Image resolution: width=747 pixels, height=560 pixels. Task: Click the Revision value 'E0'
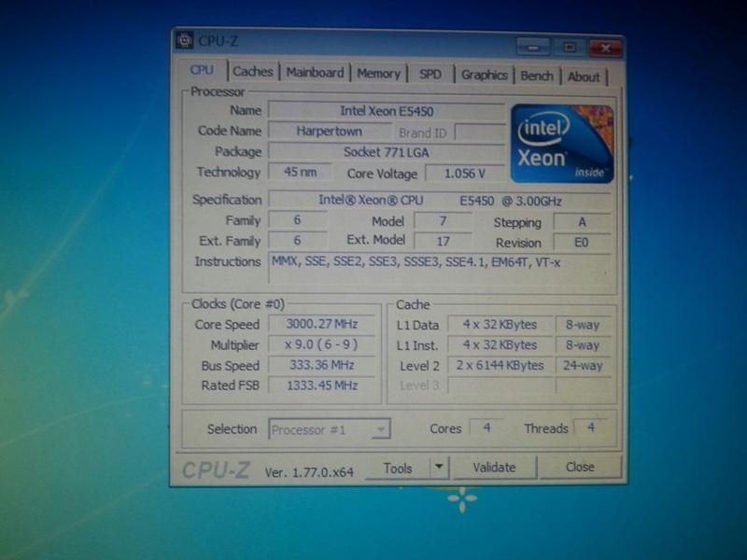click(582, 243)
